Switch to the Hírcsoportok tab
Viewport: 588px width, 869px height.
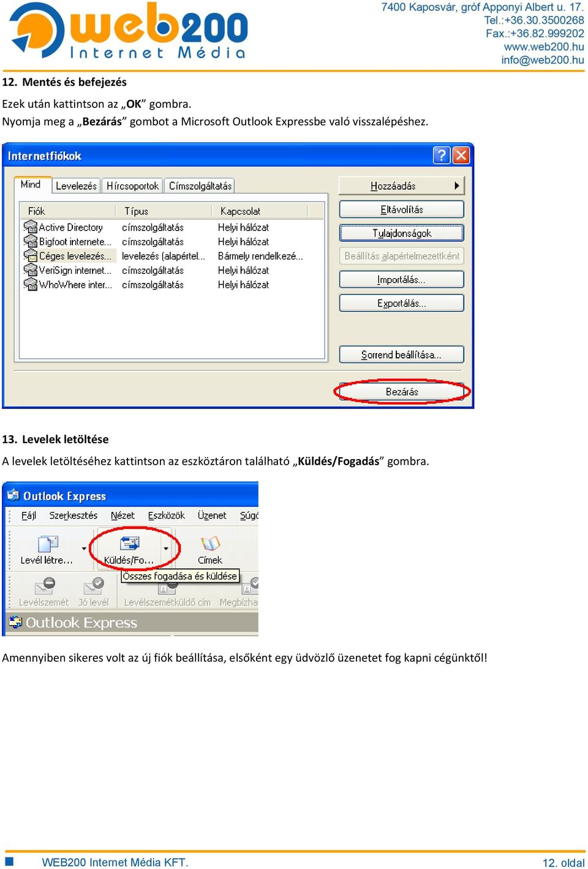pyautogui.click(x=132, y=186)
